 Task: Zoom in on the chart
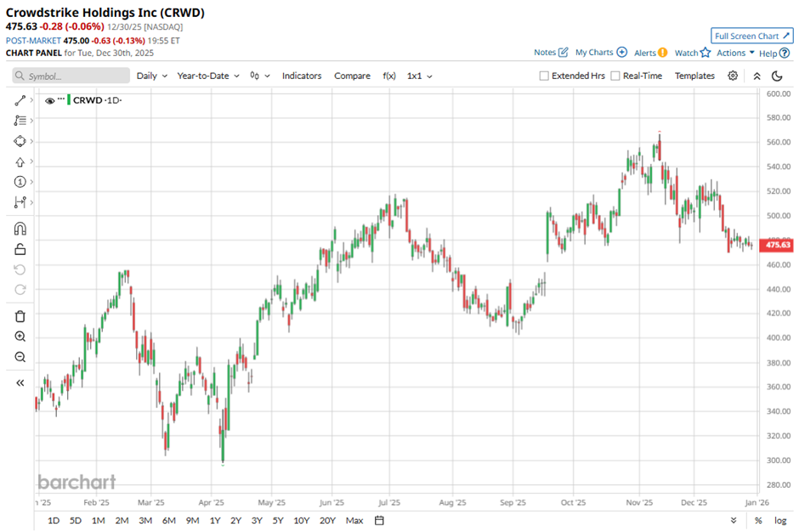coord(20,337)
